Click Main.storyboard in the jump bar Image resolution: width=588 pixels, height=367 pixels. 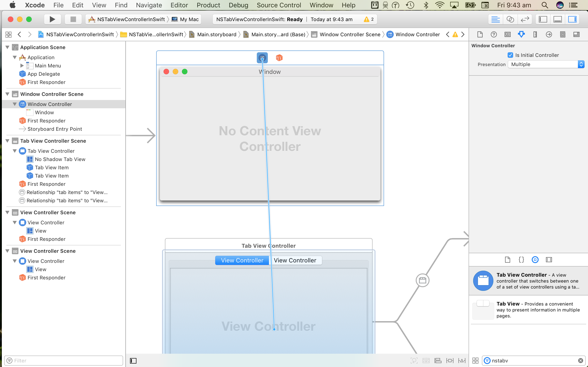217,34
